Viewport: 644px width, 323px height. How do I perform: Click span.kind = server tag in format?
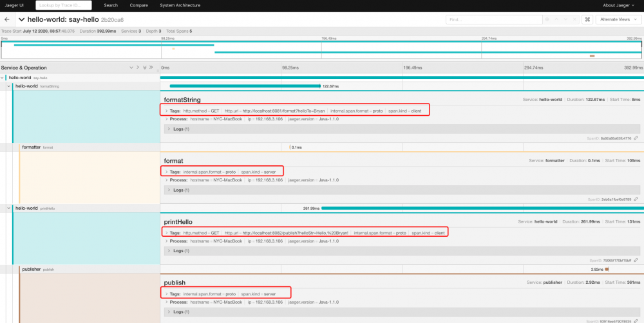(258, 172)
